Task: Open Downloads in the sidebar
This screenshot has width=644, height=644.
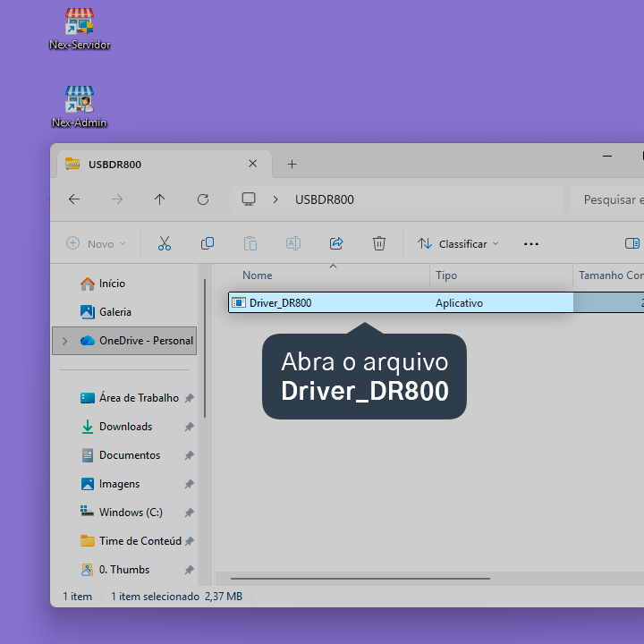Action: click(x=116, y=427)
